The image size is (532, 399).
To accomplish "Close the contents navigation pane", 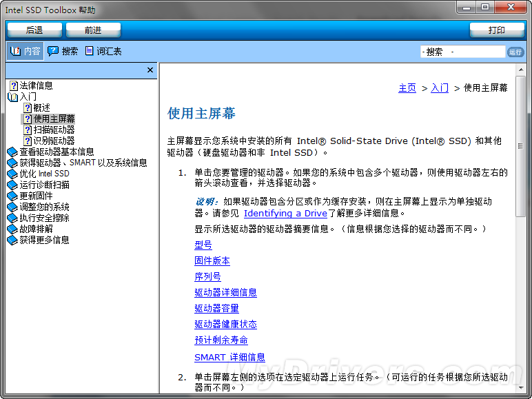I will tap(150, 70).
